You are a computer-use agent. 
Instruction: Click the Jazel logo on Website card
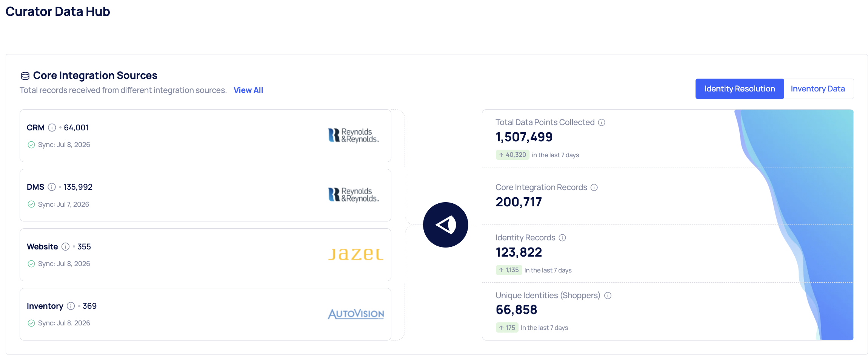(x=356, y=254)
